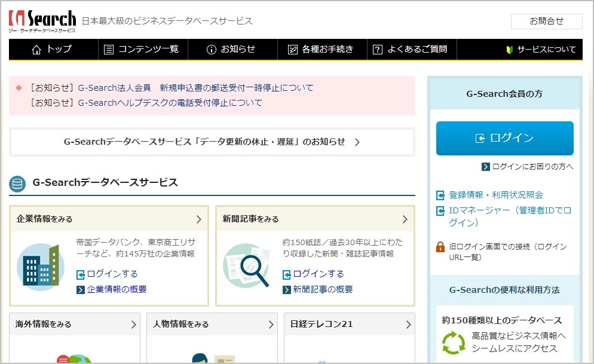This screenshot has height=364, width=594.
Task: Click the home icon beside トップ
Action: [36, 50]
